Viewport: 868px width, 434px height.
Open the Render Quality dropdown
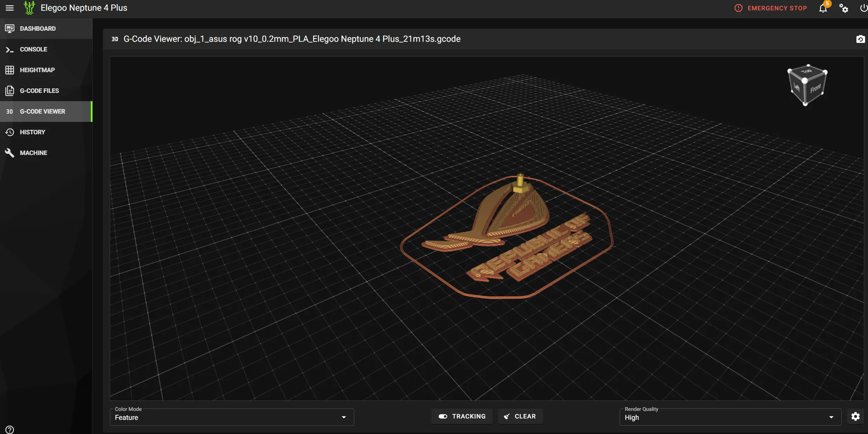730,417
